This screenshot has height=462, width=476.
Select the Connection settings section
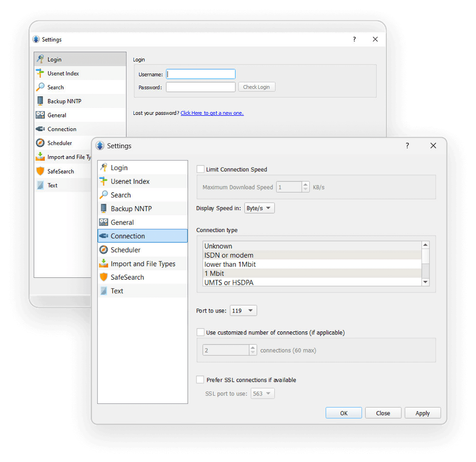(127, 236)
